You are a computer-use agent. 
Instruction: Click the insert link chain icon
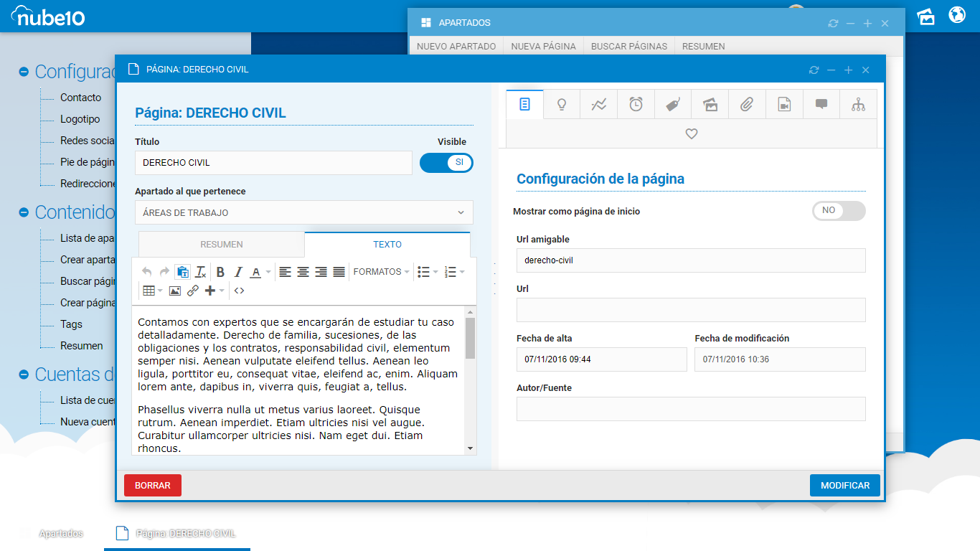point(193,291)
